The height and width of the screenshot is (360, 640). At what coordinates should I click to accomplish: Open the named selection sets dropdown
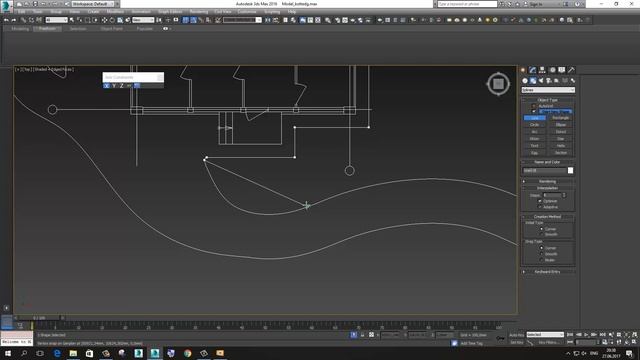tap(242, 20)
